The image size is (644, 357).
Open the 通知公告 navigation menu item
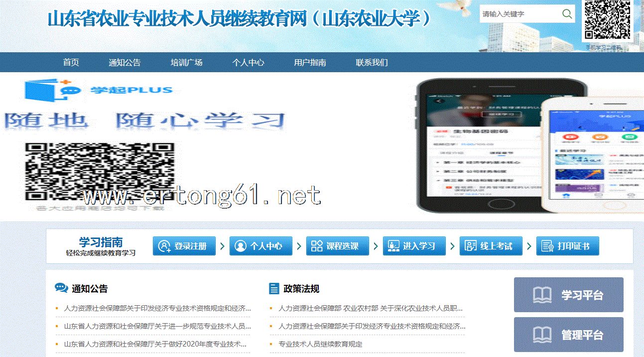point(125,63)
